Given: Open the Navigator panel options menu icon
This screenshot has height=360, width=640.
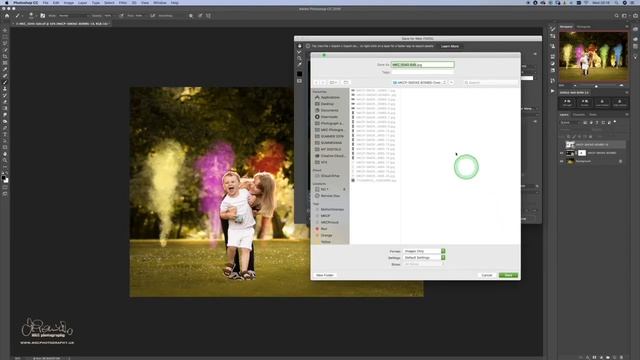Looking at the screenshot, I should (x=627, y=27).
